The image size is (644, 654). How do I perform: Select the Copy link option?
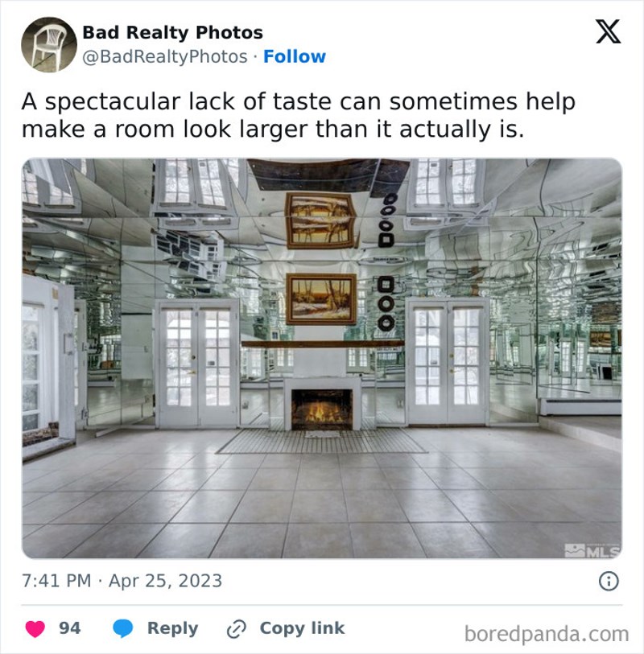(x=302, y=628)
